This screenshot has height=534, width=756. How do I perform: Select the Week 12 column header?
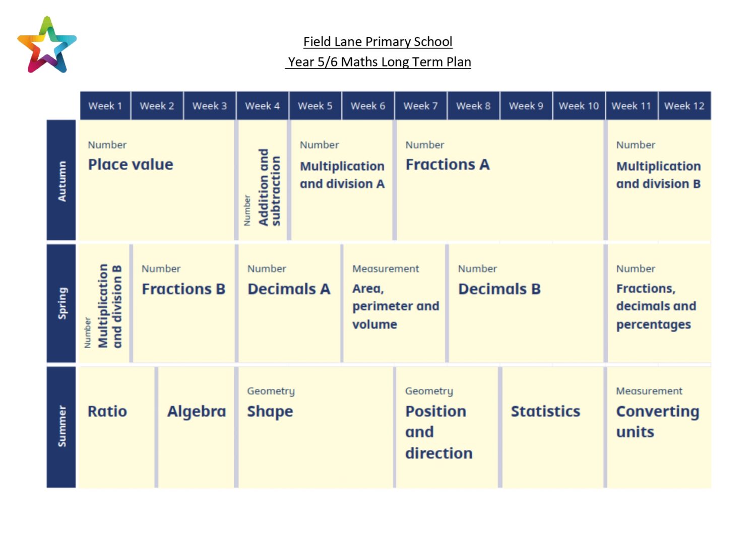pyautogui.click(x=684, y=106)
